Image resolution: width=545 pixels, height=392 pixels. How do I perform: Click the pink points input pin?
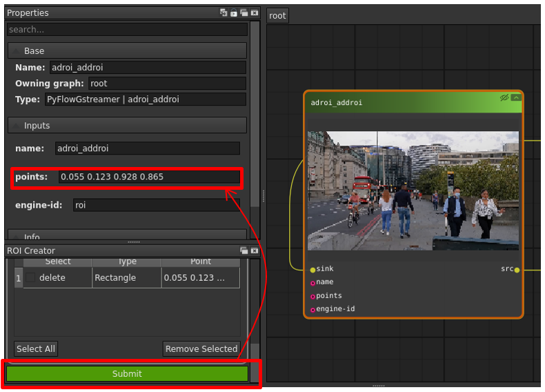click(313, 296)
